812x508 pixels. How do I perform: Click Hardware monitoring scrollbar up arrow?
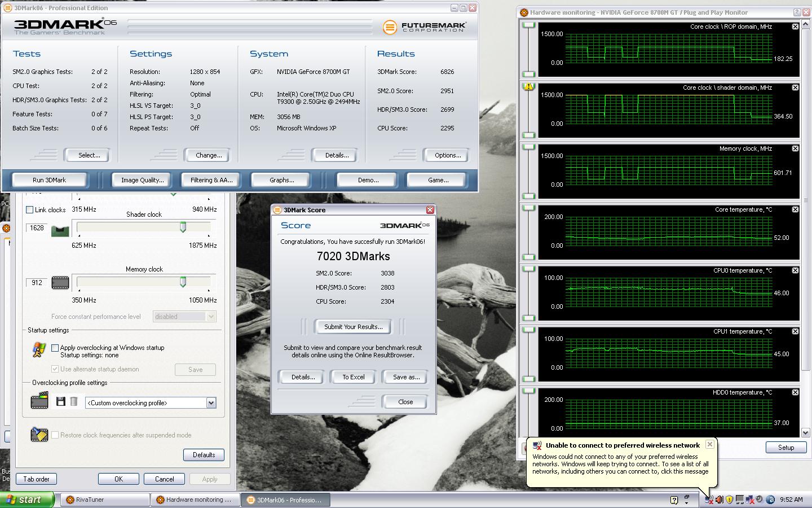(x=806, y=25)
